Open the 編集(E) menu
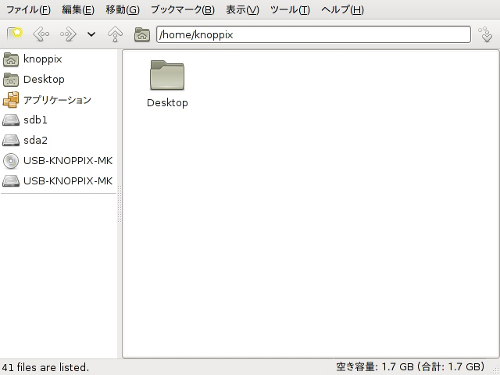 pyautogui.click(x=78, y=10)
